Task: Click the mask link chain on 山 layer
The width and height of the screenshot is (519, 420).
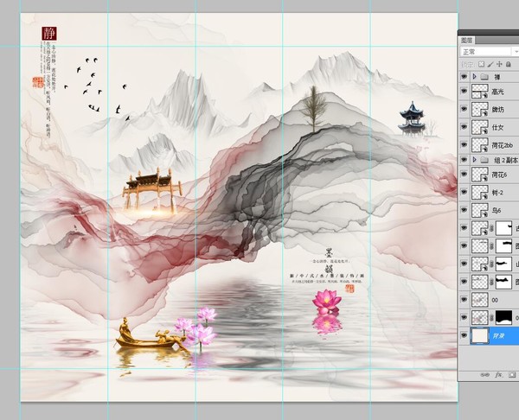Action: coord(492,264)
